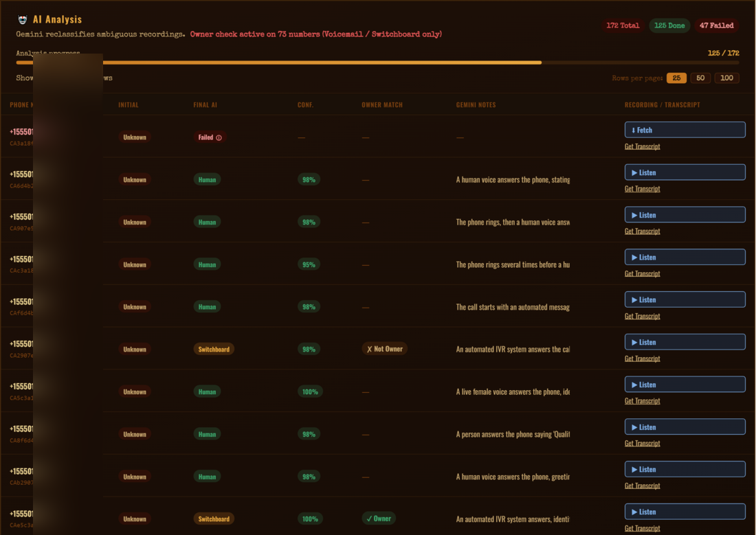Click the Owner Match column header
Image resolution: width=756 pixels, height=535 pixels.
[x=382, y=104]
